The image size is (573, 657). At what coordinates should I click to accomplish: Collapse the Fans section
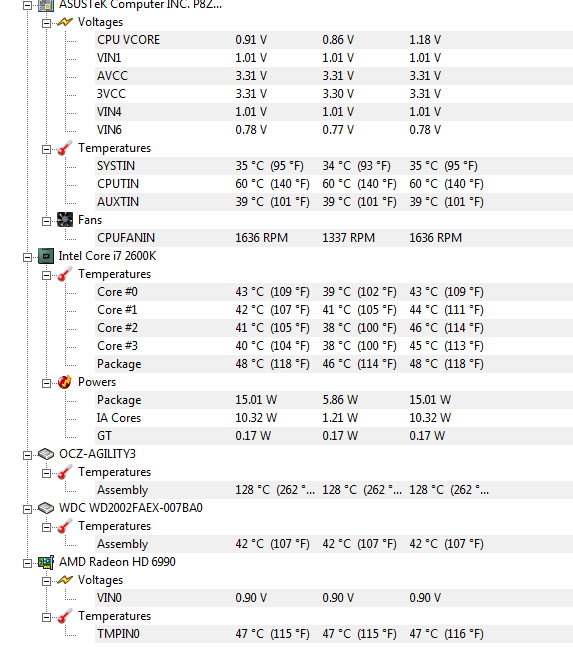(46, 221)
